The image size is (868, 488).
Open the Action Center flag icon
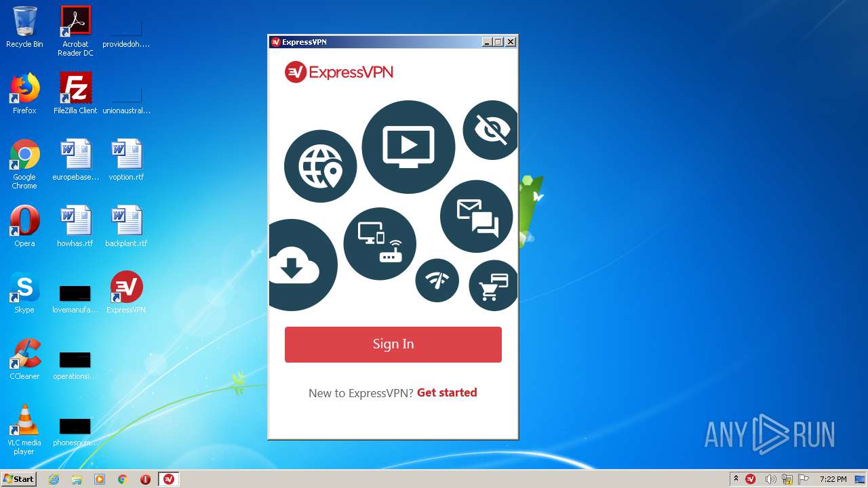tap(804, 479)
